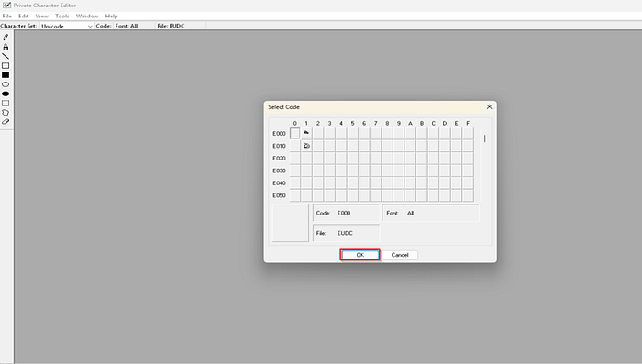
Task: Click the Cancel button in Select Code
Action: 400,255
